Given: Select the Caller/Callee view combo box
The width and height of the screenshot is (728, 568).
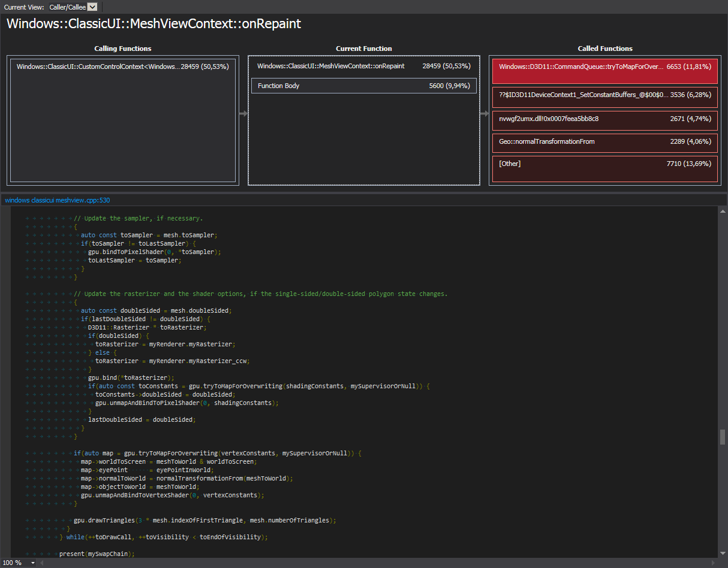Looking at the screenshot, I should [68, 7].
